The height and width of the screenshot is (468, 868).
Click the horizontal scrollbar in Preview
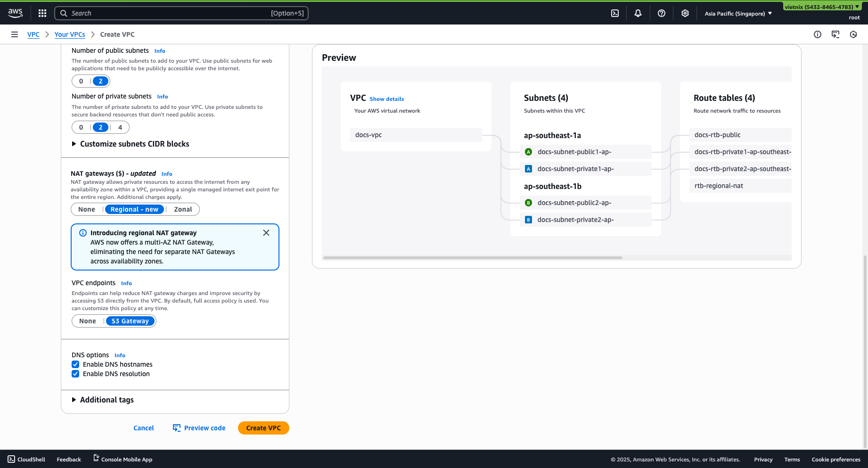pos(473,258)
